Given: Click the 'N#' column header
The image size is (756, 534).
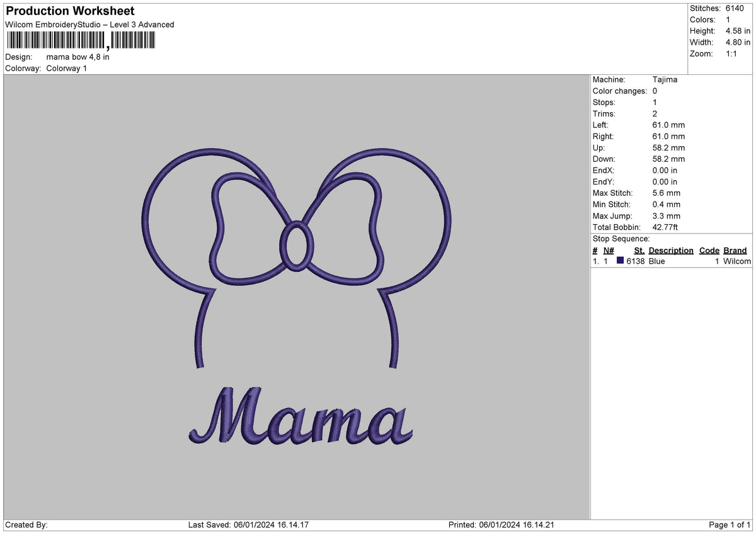Looking at the screenshot, I should (609, 250).
